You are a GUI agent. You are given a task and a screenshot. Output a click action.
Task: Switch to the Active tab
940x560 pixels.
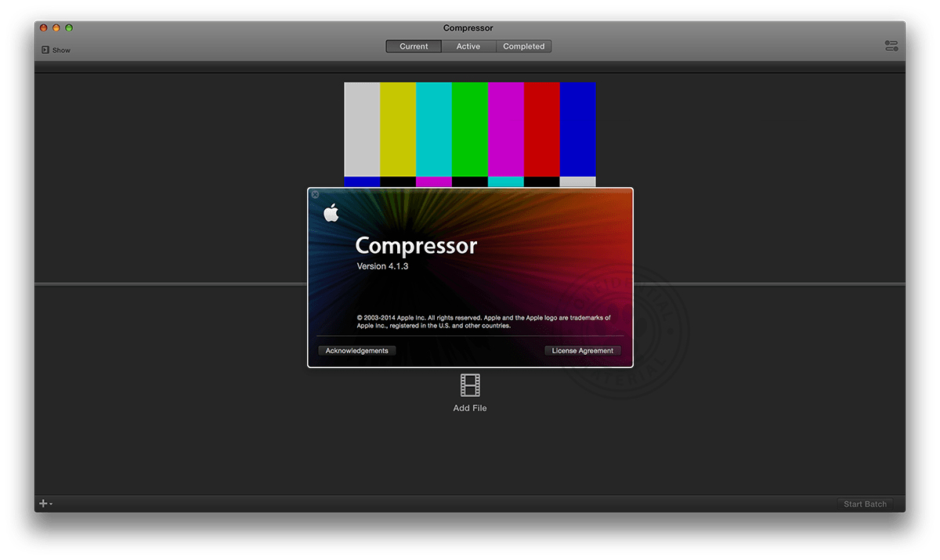tap(468, 46)
